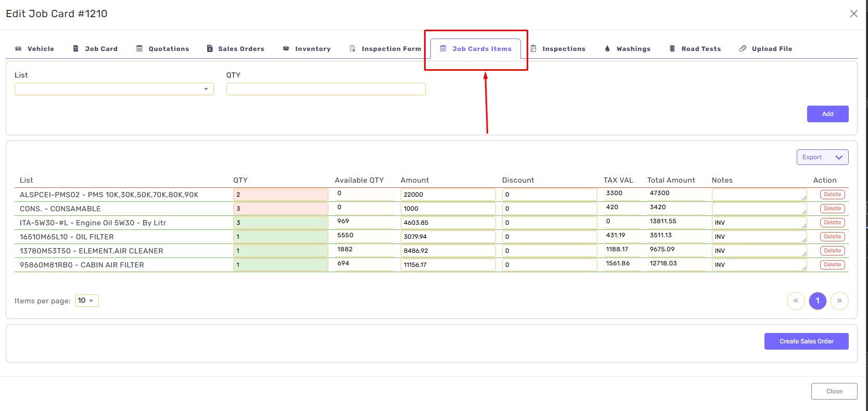Open the List dropdown selector
The height and width of the screenshot is (411, 868).
pos(114,89)
